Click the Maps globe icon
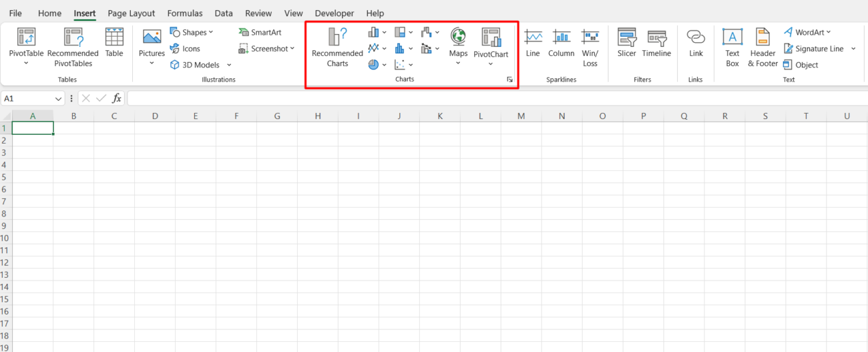Screen dimensions: 868x352 458,36
